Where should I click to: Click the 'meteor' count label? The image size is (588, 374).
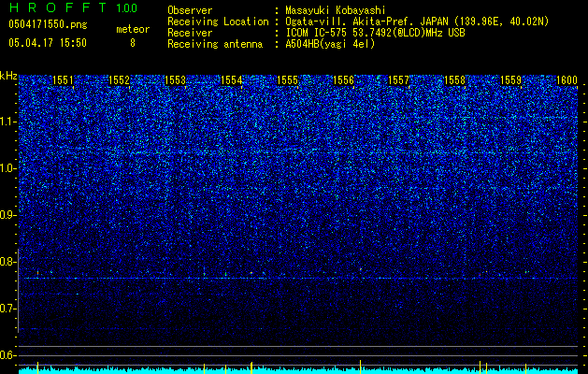(x=133, y=29)
